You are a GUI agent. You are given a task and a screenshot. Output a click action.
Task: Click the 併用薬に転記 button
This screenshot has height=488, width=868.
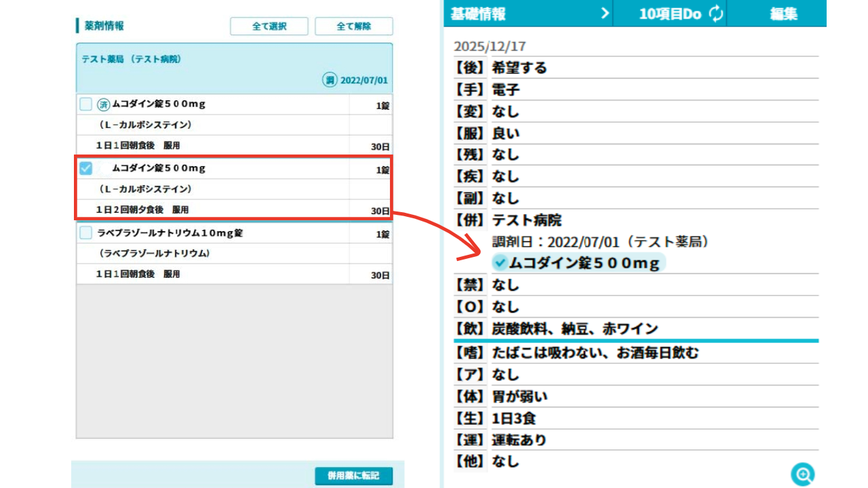point(353,476)
